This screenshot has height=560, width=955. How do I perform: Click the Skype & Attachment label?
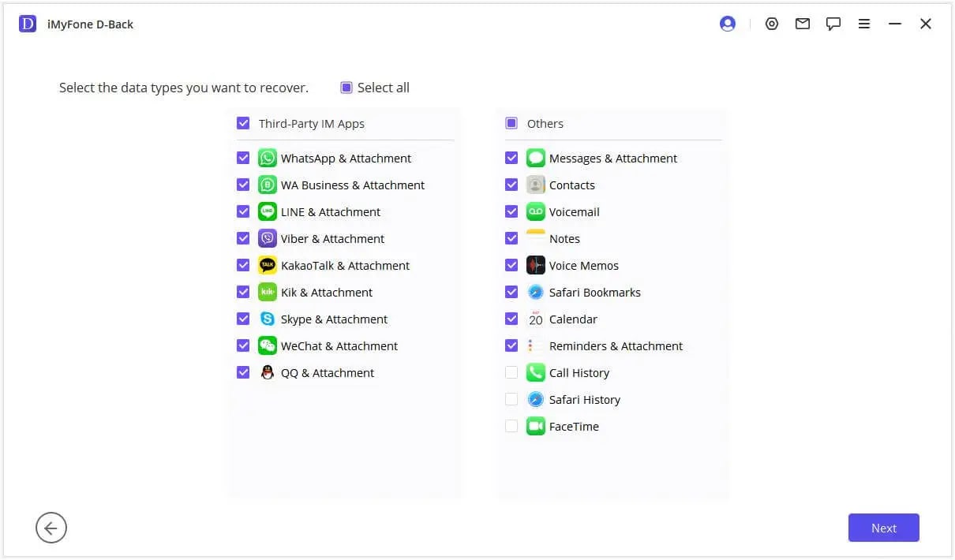coord(334,319)
